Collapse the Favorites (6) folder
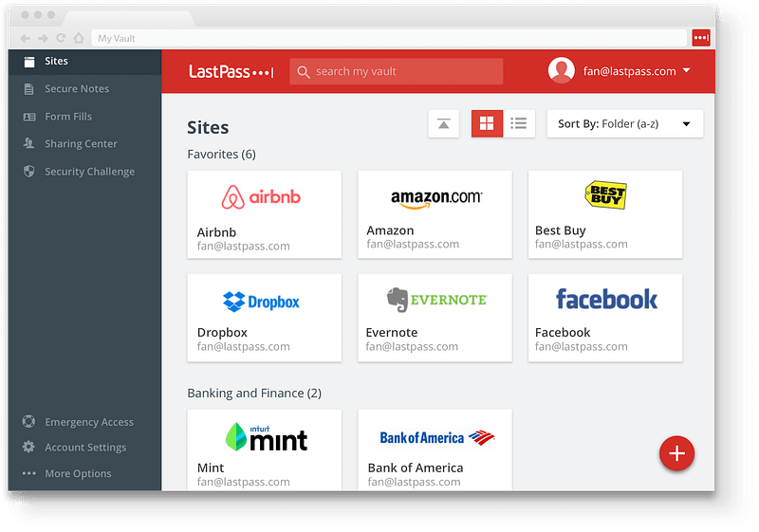 [x=221, y=155]
